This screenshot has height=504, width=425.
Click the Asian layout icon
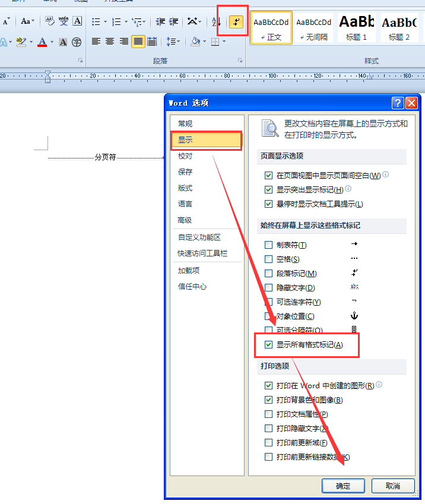point(192,22)
